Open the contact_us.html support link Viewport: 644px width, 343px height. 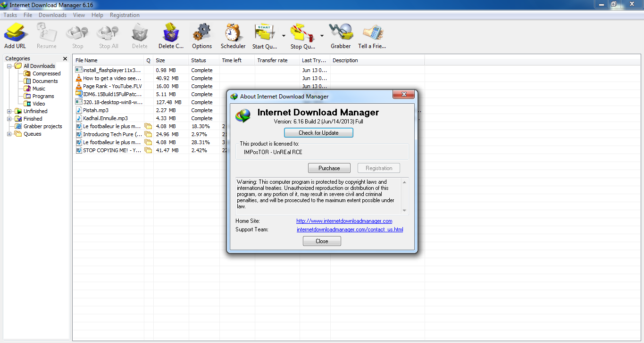click(350, 229)
